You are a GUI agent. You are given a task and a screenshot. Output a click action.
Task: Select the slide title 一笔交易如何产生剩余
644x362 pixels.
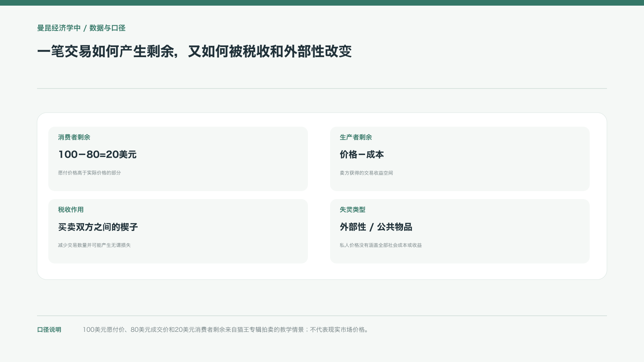(194, 51)
